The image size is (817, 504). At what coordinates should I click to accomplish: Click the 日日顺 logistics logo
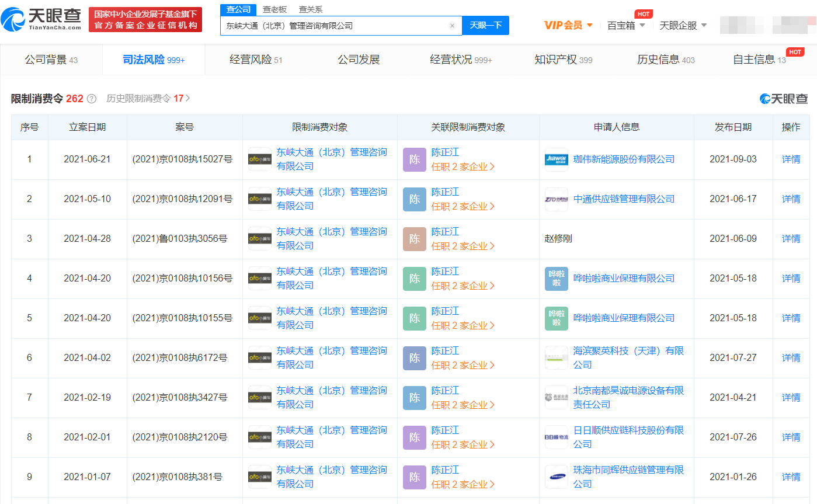pos(557,437)
